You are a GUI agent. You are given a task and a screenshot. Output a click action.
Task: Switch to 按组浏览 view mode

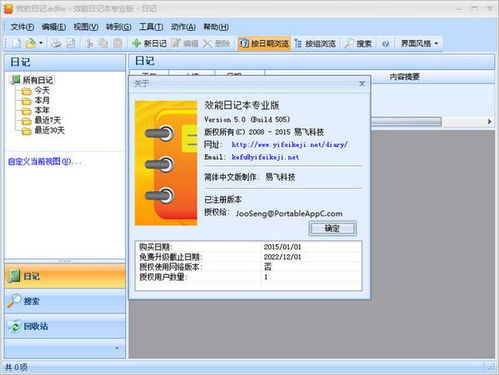click(x=315, y=43)
